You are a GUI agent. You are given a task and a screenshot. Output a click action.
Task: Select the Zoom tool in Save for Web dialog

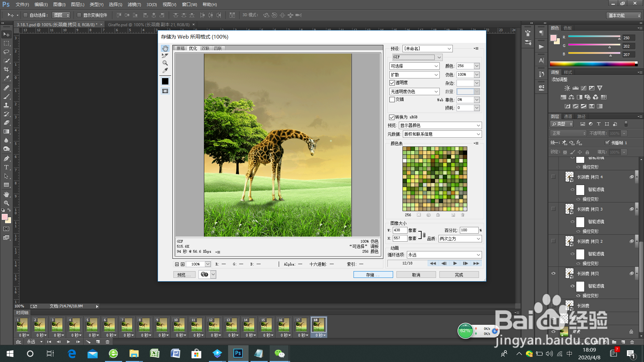(x=165, y=63)
